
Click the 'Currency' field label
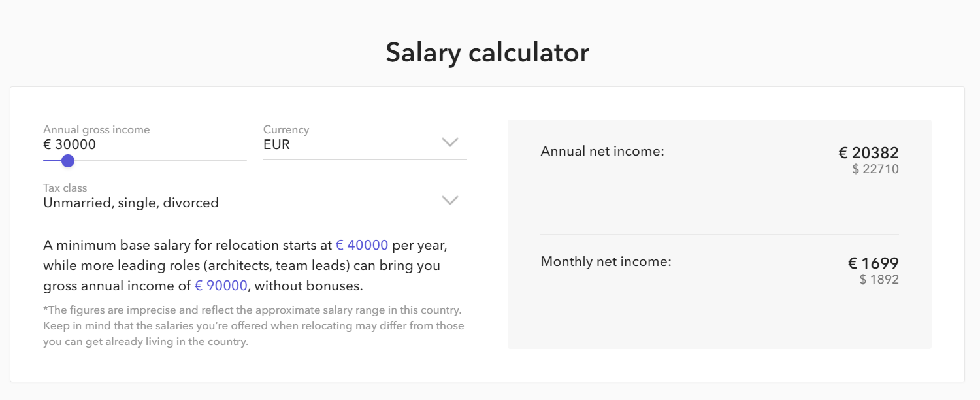286,129
